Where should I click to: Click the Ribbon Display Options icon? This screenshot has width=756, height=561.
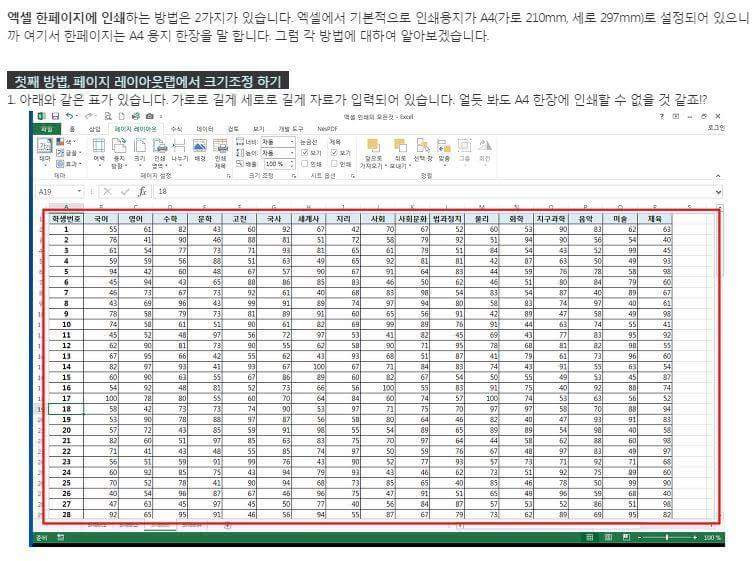(676, 117)
